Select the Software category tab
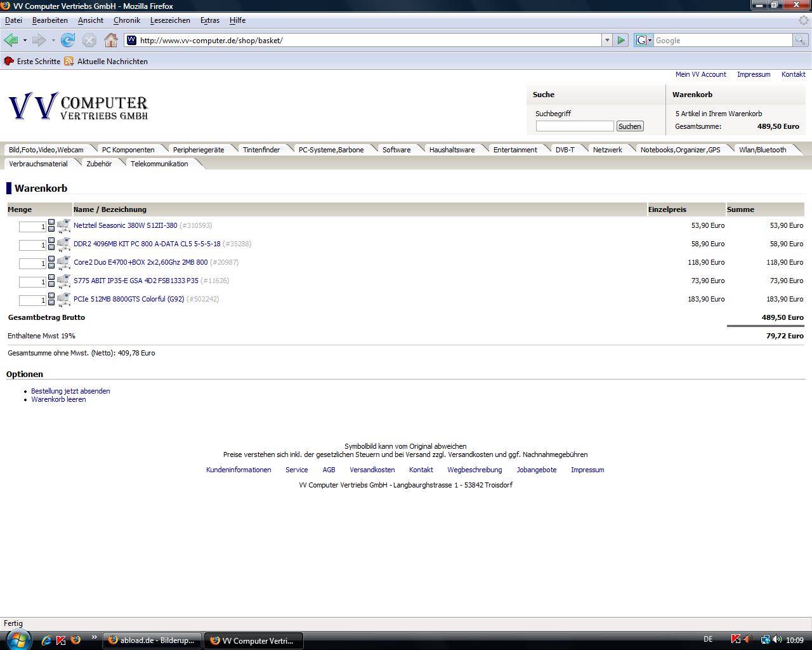 [396, 150]
